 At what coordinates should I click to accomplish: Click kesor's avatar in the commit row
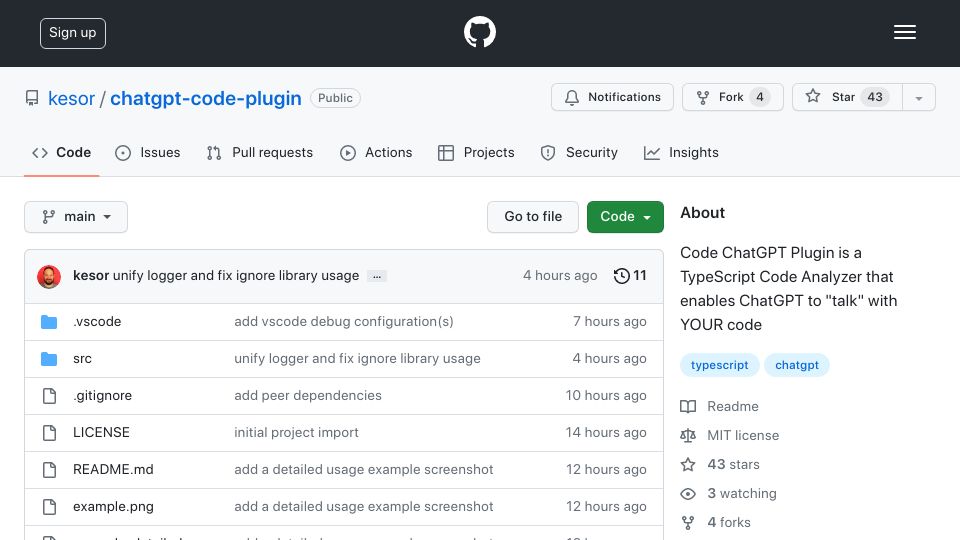click(x=49, y=277)
